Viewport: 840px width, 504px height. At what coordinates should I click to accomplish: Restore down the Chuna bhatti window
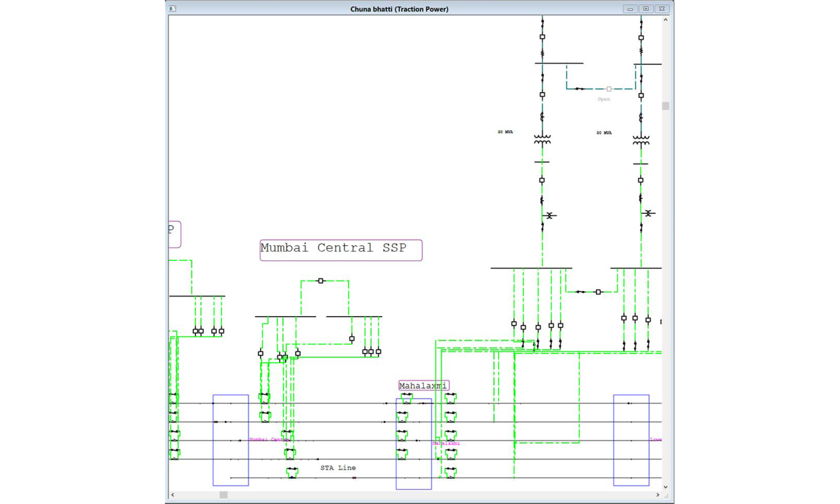646,9
